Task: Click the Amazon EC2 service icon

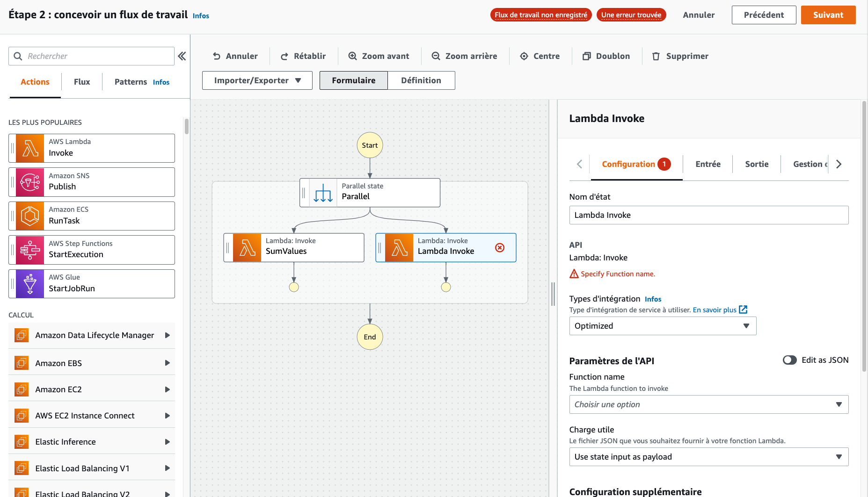Action: [22, 389]
